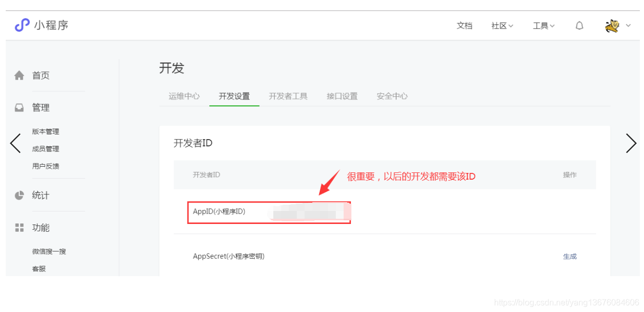Click the grid icon beside 功能
644x312 pixels.
pyautogui.click(x=19, y=228)
